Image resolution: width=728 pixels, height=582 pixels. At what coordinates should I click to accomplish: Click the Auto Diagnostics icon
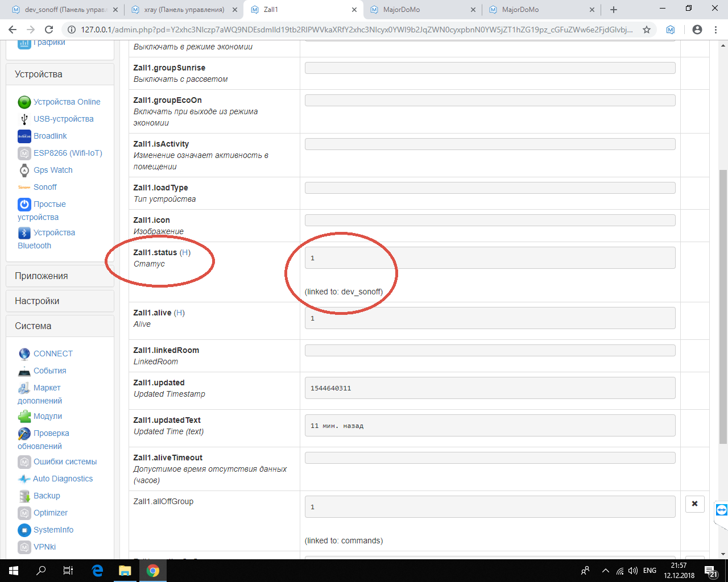(24, 479)
